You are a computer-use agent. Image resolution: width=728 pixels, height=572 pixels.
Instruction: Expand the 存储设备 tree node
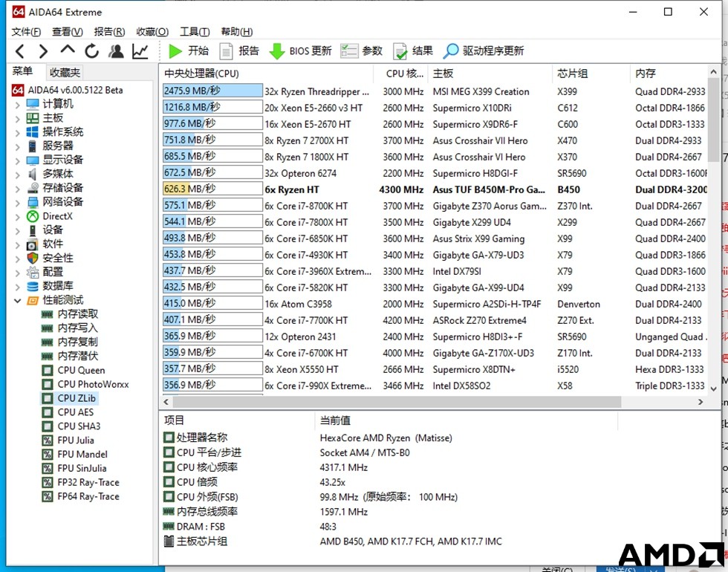click(17, 188)
